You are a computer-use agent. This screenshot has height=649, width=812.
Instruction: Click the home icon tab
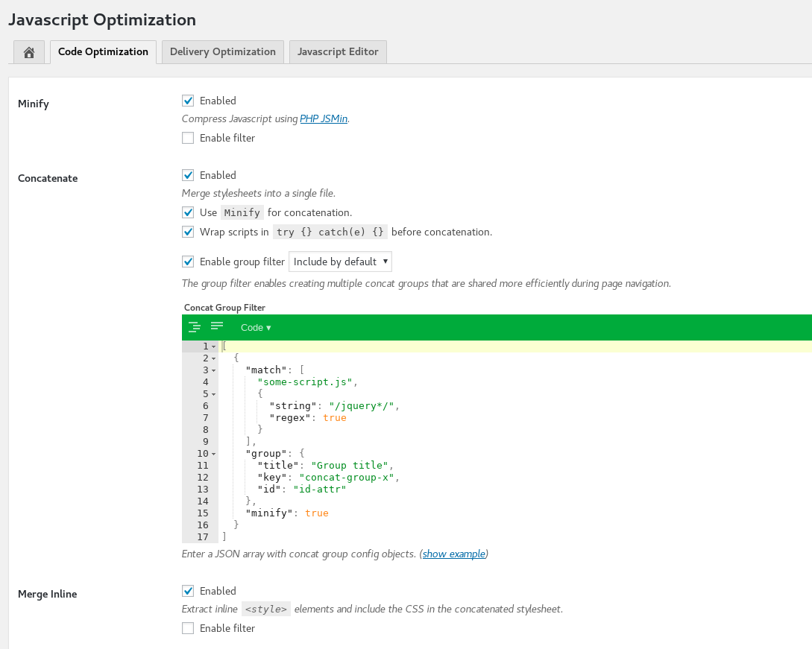coord(29,52)
